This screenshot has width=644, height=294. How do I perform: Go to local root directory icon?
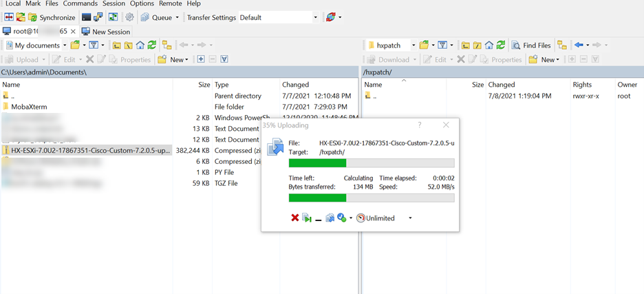coord(129,45)
